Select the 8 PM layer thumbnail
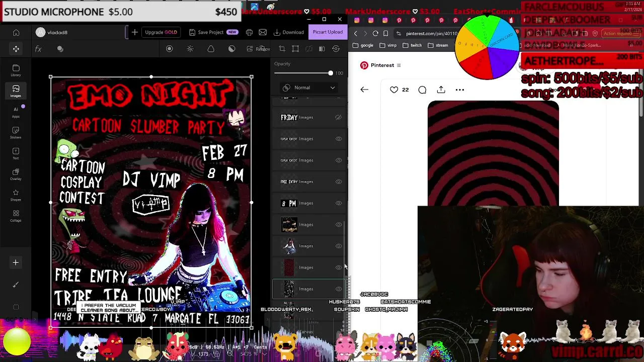Screen dimensions: 644x362 click(x=289, y=203)
